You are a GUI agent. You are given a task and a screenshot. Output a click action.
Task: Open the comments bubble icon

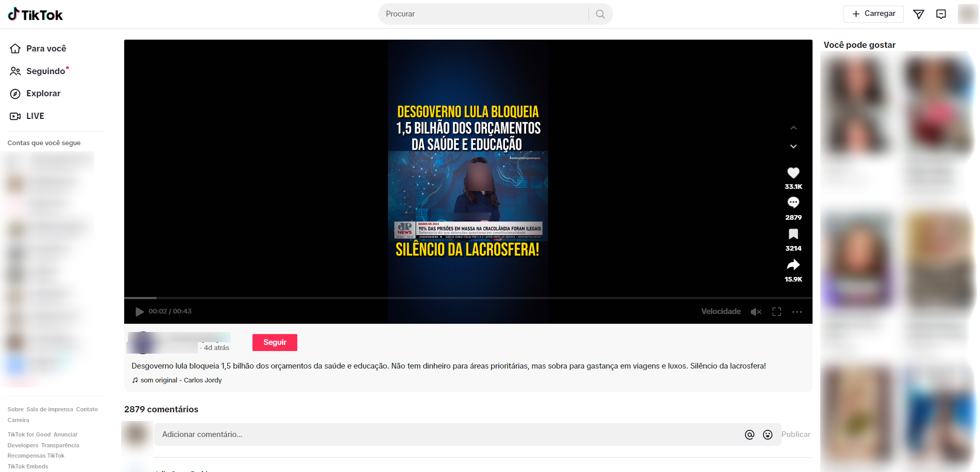pyautogui.click(x=793, y=203)
